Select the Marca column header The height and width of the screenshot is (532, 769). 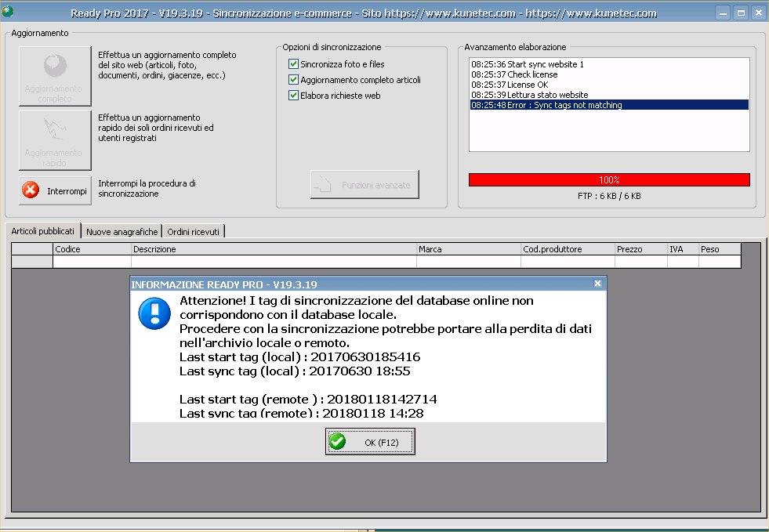[x=468, y=249]
